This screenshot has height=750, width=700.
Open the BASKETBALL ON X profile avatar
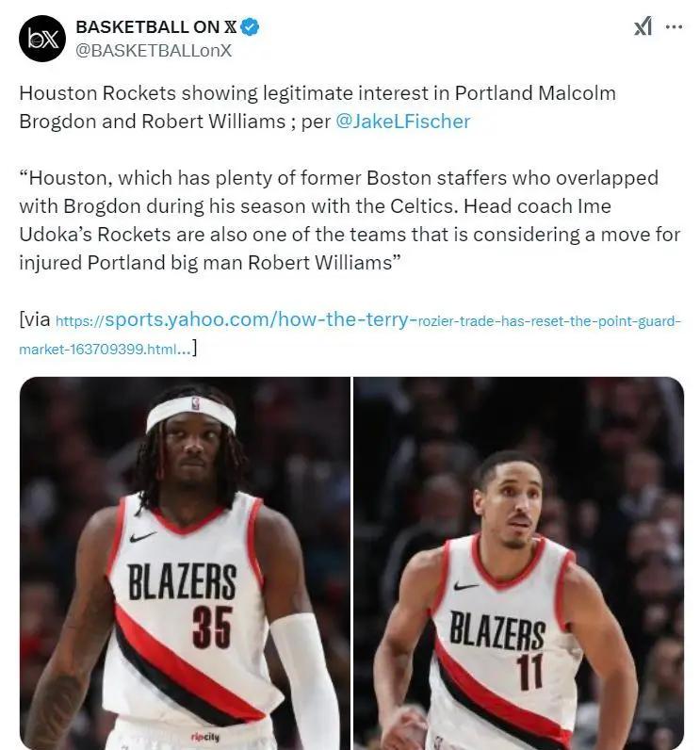(x=42, y=39)
